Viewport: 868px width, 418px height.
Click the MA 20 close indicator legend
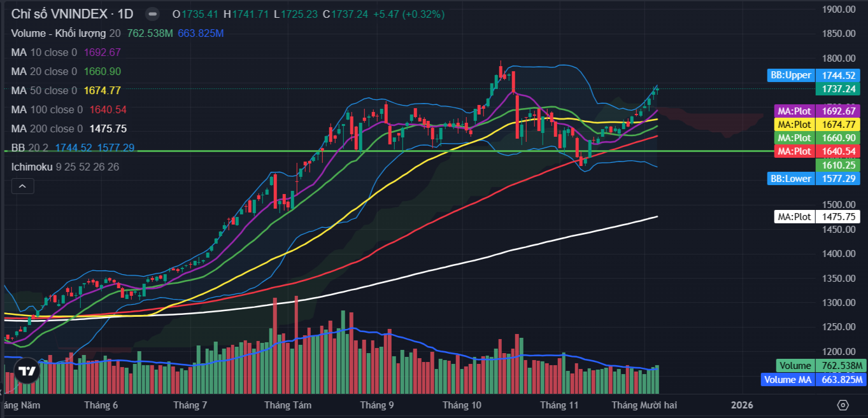(x=43, y=71)
